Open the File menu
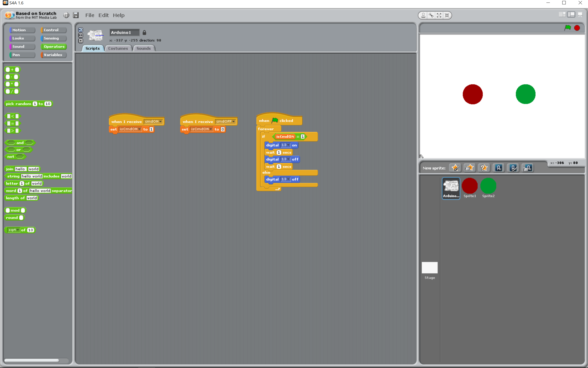Viewport: 588px width, 368px height. coord(90,15)
